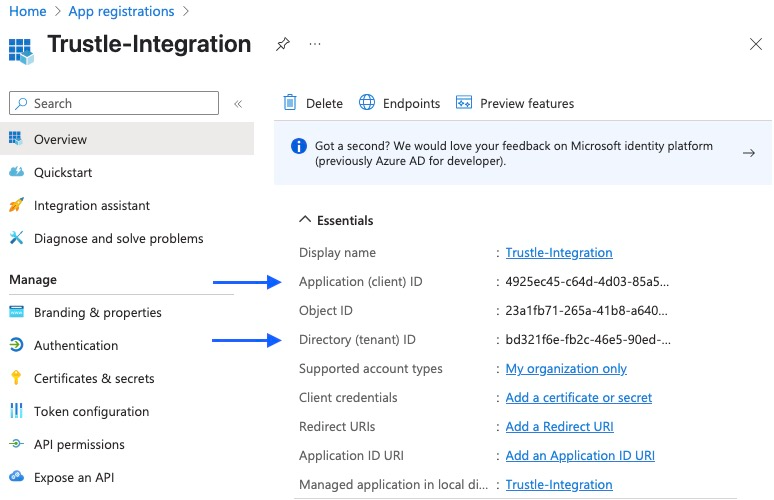Open Quickstart from the sidebar
This screenshot has width=774, height=500.
63,172
